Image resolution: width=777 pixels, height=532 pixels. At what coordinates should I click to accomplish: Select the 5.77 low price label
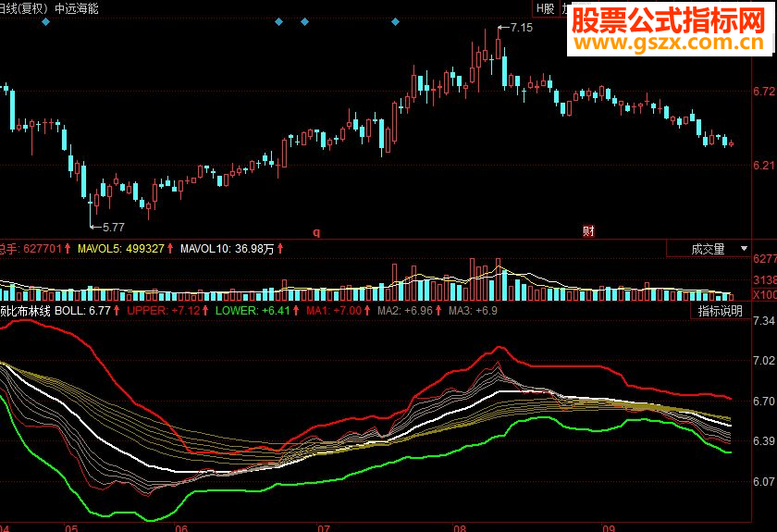114,228
